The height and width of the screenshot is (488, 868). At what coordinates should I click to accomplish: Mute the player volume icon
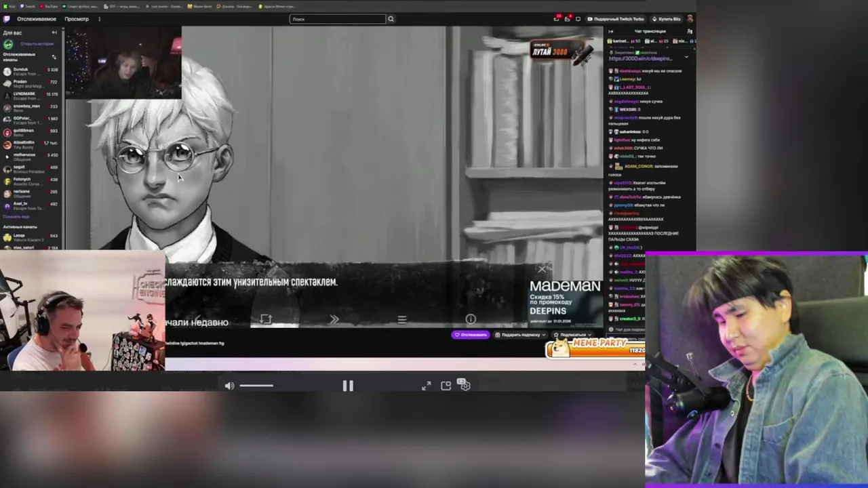[x=229, y=386]
